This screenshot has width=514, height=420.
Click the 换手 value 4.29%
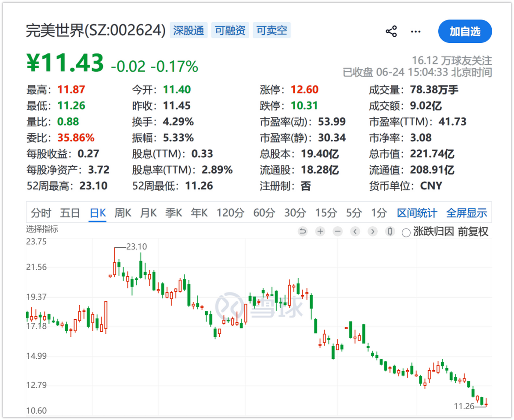(178, 122)
